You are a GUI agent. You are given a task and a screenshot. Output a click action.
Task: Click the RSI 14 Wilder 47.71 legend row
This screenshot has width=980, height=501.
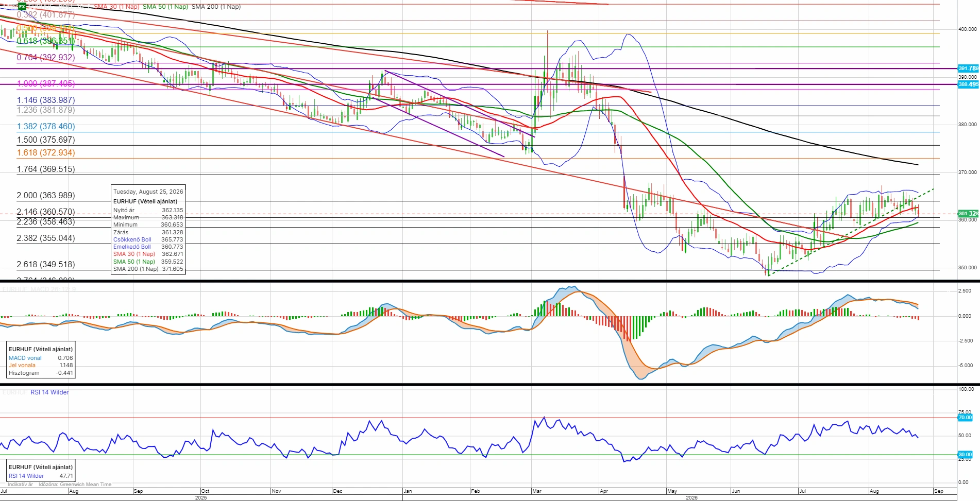[x=41, y=476]
